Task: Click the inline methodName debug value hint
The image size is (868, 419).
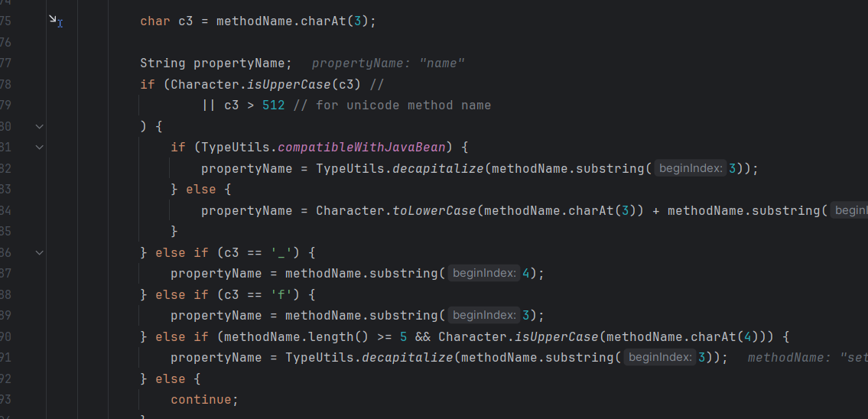Action: tap(807, 357)
